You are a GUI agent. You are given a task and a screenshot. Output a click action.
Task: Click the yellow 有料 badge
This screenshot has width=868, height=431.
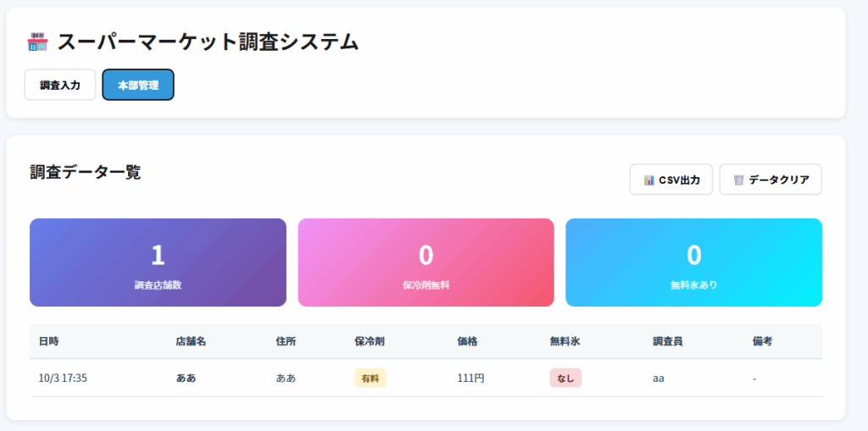click(x=370, y=378)
